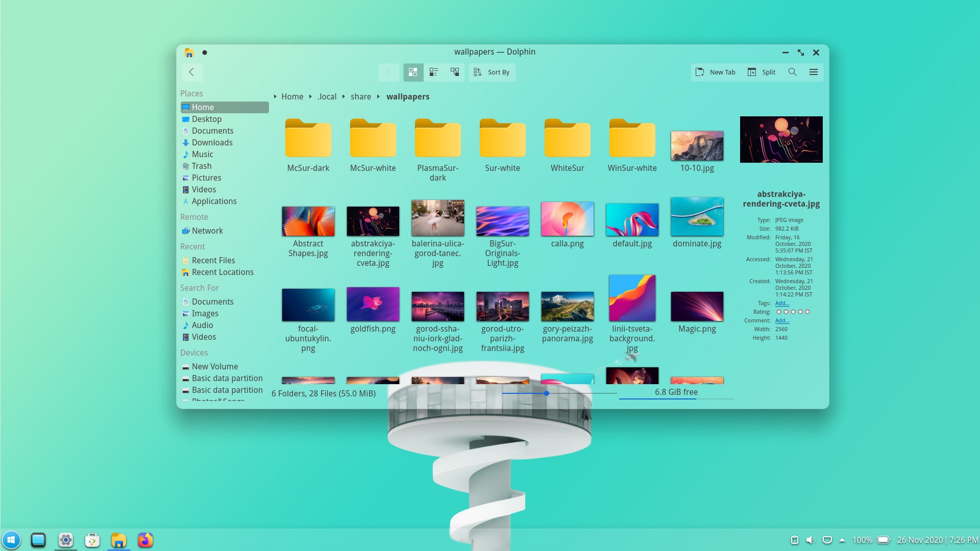Select BigSur-Originals-Light.jpg thumbnail
Screen dimensions: 980x551
(x=503, y=221)
